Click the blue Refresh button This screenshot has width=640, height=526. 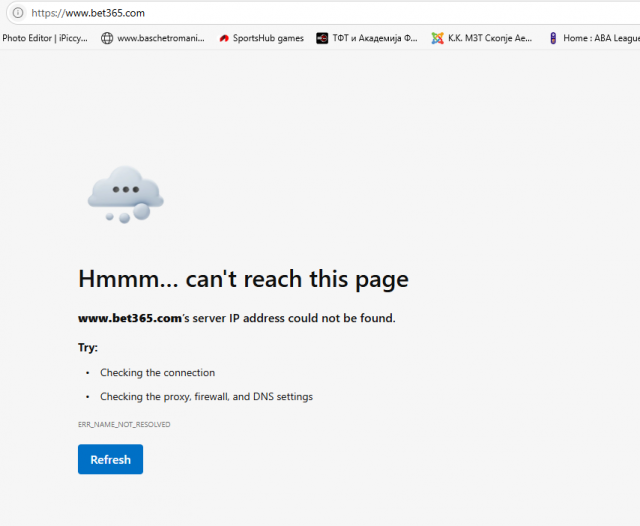110,459
